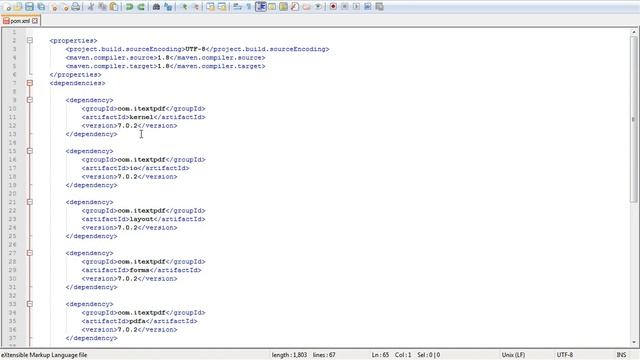Click the Close All documents toolbar icon

click(x=65, y=7)
